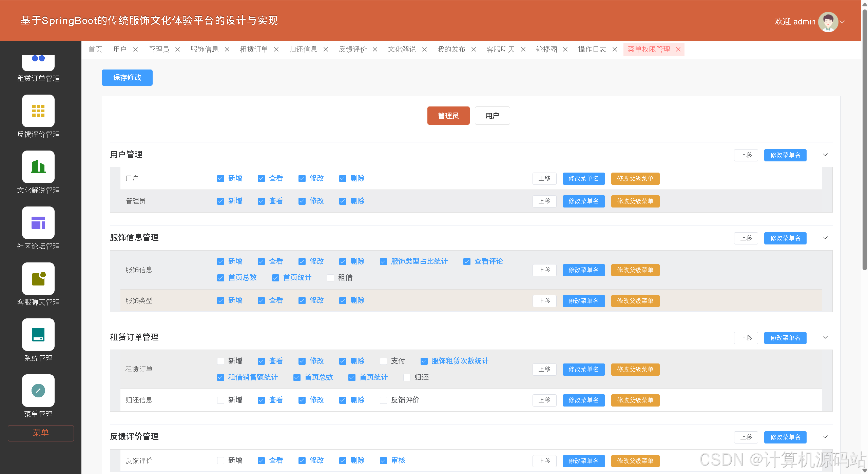Check 支付 permission for 租赁订单

coord(383,361)
